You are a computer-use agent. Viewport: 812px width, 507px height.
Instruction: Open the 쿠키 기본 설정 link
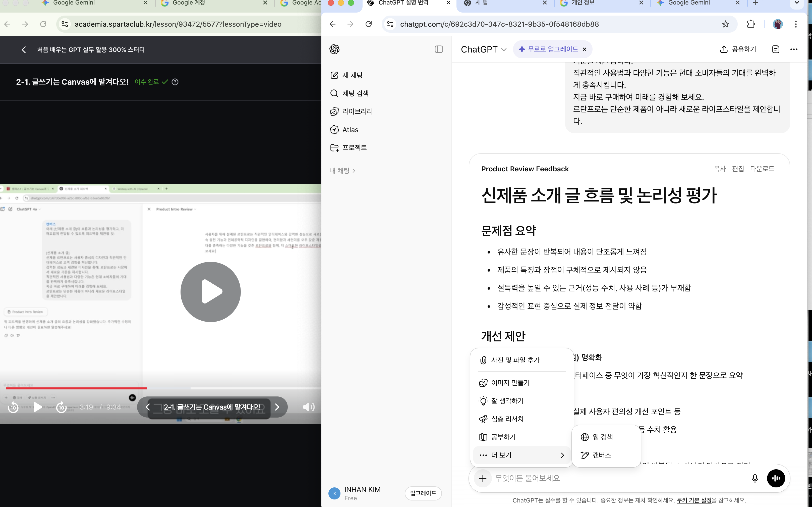(694, 500)
